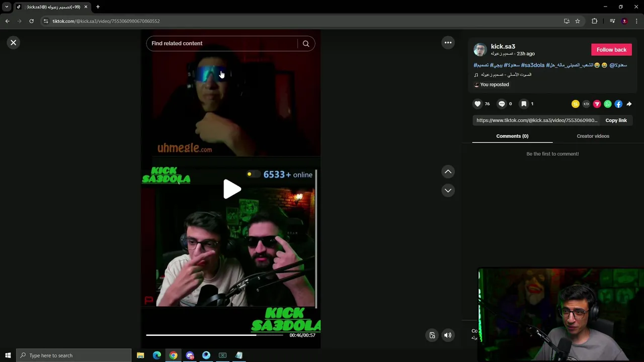Share the video to Facebook
Screen dimensions: 644x362
tap(618, 104)
